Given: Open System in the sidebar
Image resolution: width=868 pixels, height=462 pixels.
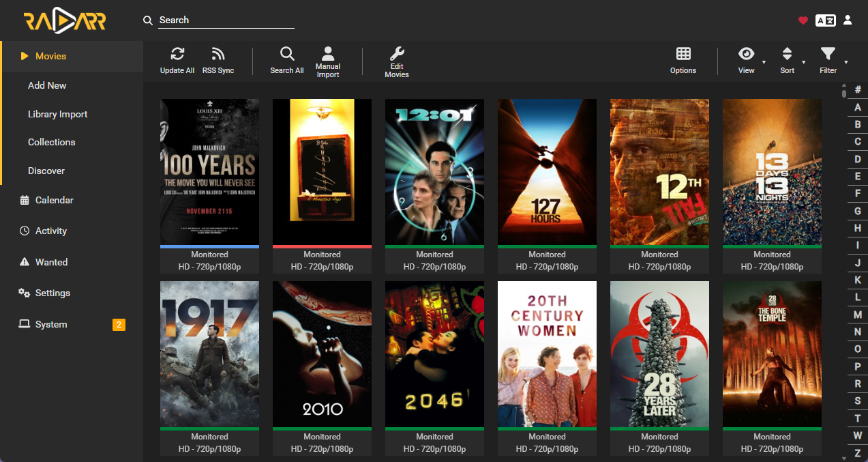Looking at the screenshot, I should (x=72, y=324).
